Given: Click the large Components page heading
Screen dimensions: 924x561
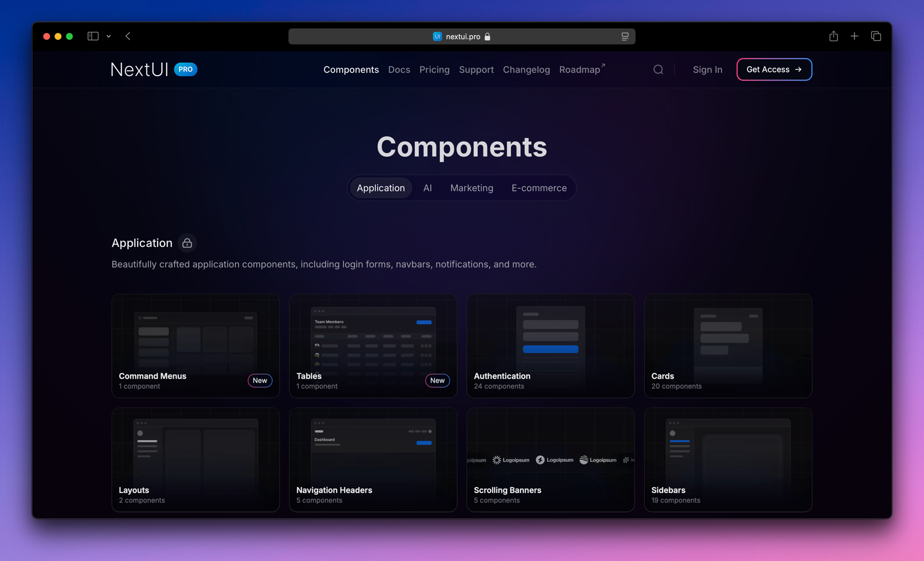Looking at the screenshot, I should click(462, 147).
